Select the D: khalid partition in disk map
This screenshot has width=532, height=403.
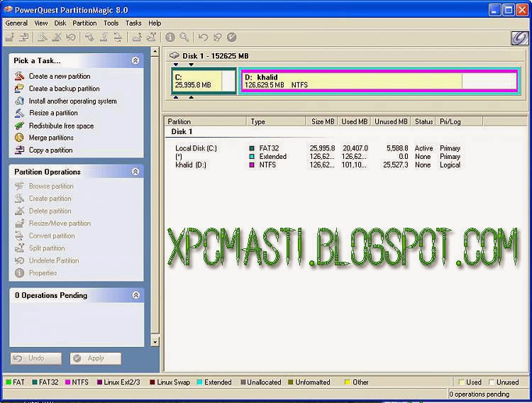click(379, 81)
